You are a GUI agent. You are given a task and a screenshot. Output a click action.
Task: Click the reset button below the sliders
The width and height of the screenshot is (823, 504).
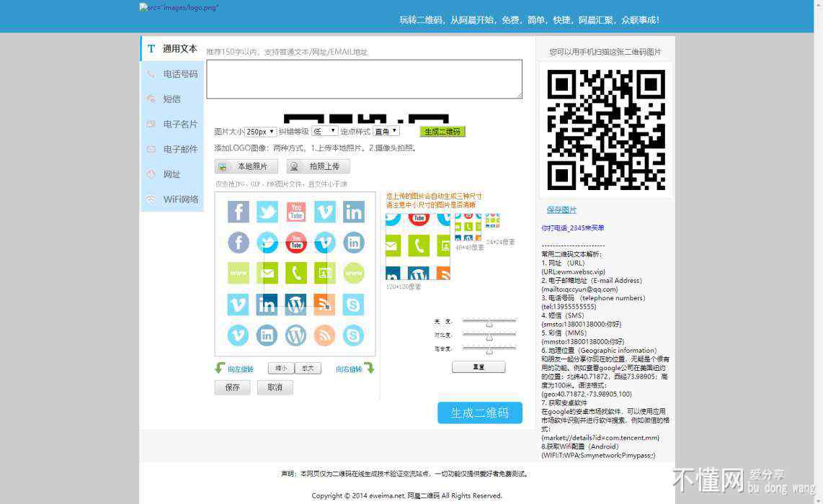point(479,367)
